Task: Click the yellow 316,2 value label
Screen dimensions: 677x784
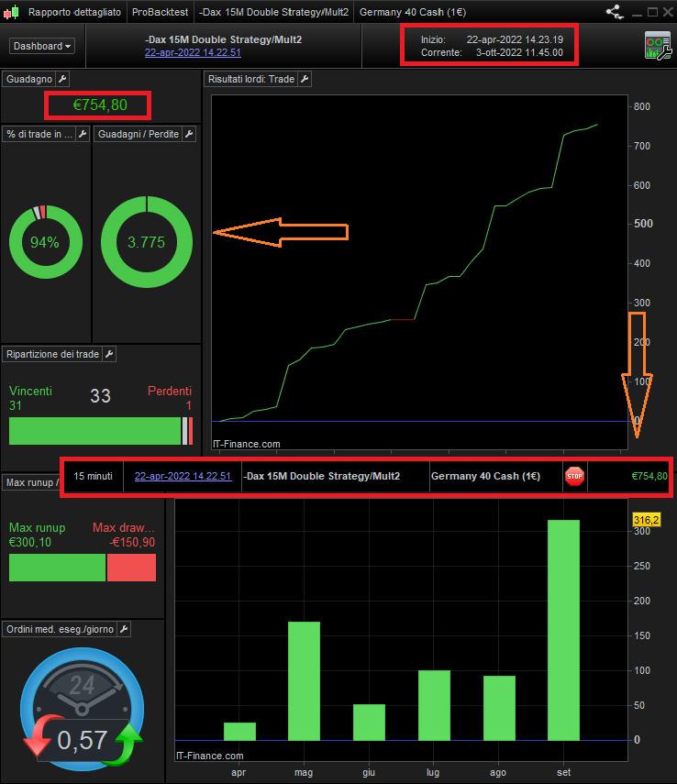Action: pos(647,520)
